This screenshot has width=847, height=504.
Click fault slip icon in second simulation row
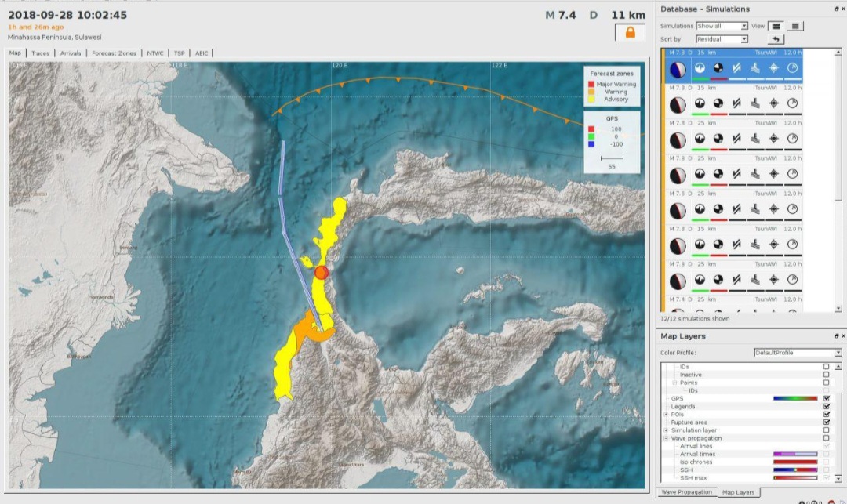[x=736, y=103]
